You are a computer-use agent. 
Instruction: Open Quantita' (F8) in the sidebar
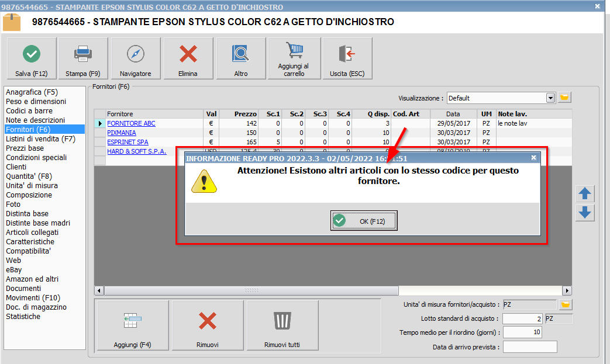(x=29, y=176)
